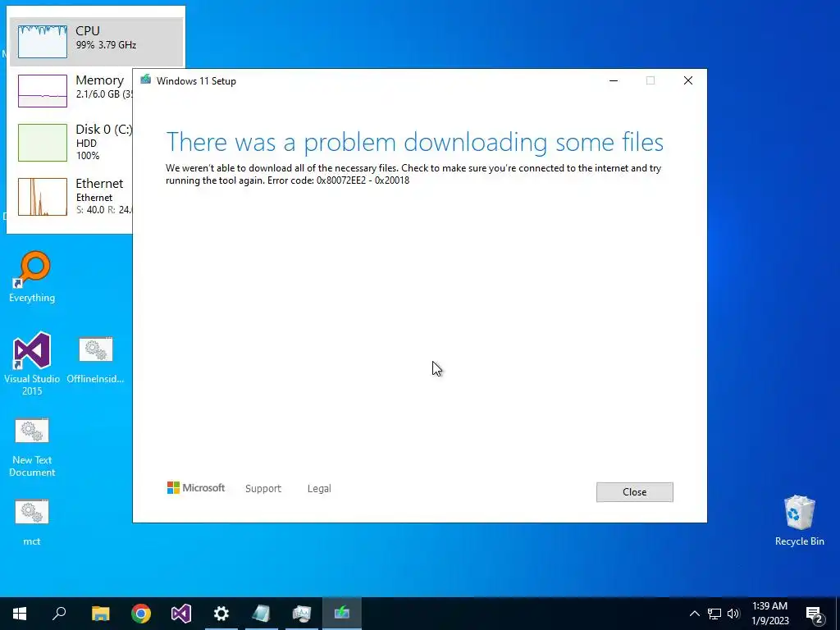Select the Ethernet performance entry

pyautogui.click(x=71, y=197)
